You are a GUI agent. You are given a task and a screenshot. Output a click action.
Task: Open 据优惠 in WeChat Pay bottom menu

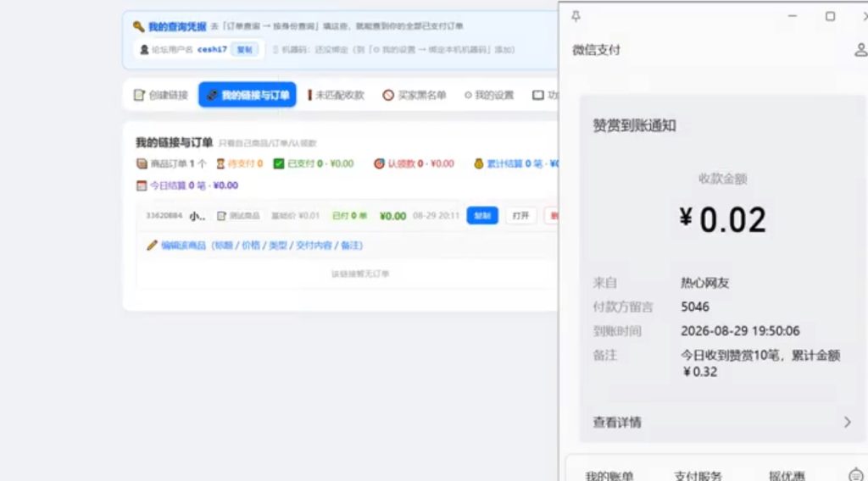pyautogui.click(x=787, y=476)
